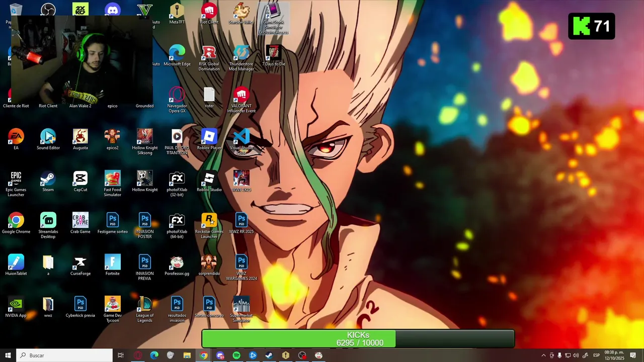Open the Windows notification center

[x=633, y=355]
